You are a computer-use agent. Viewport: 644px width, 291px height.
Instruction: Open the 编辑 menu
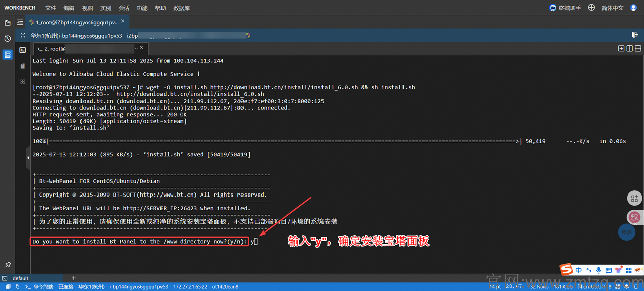point(69,8)
